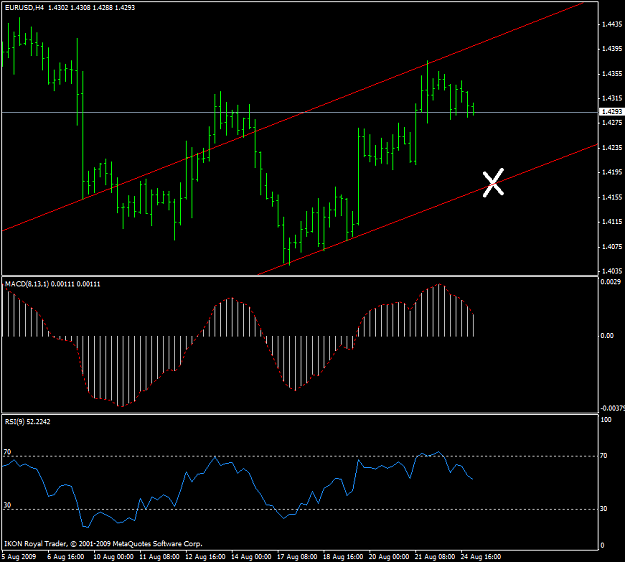Click the 5 Aug 2009 date label
Image resolution: width=625 pixels, height=562 pixels.
[19, 556]
